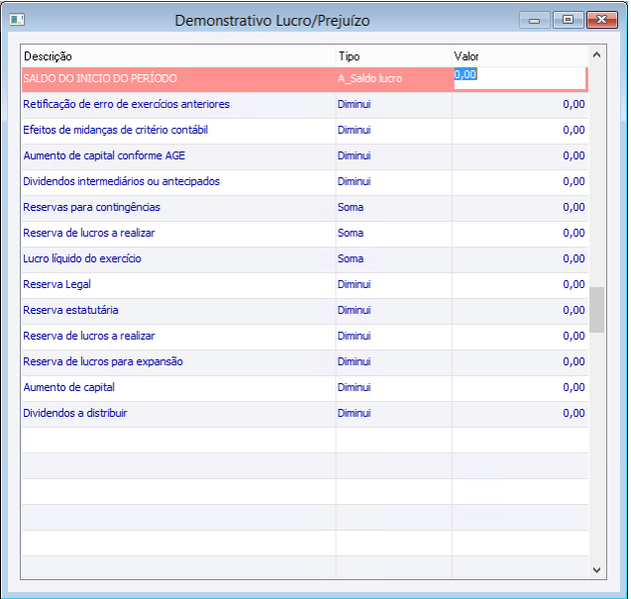
Task: Maximize the Demonstrativo Lucro/Prejuízo window
Action: (x=568, y=20)
